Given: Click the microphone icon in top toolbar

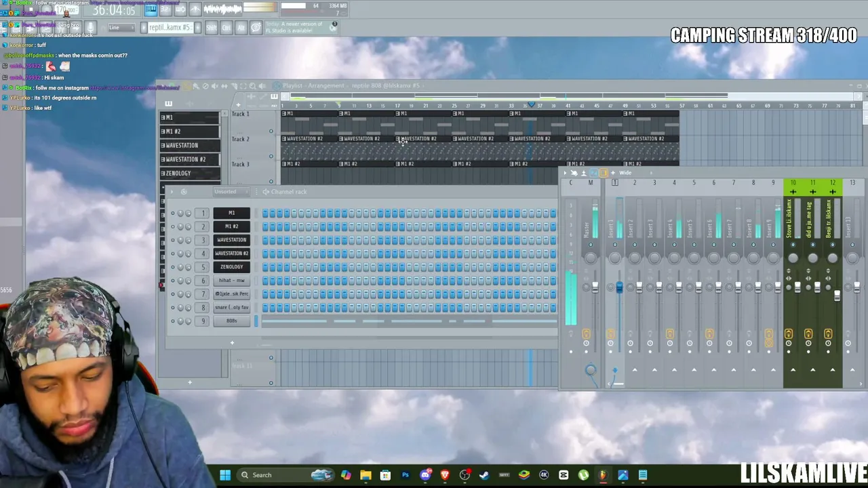Looking at the screenshot, I should (x=90, y=27).
